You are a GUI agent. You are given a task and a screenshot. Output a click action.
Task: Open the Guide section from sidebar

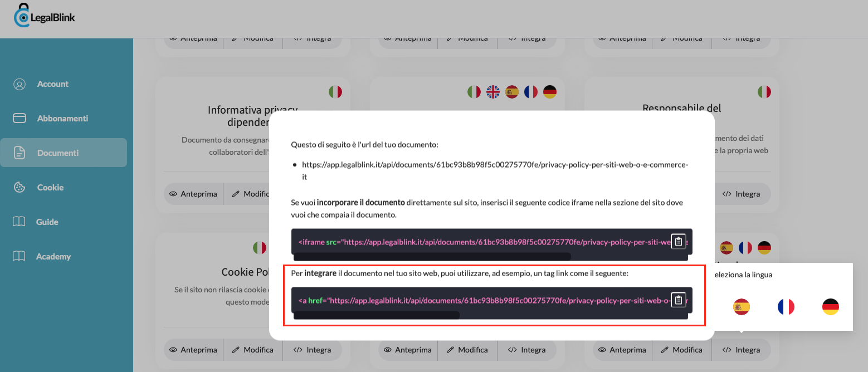click(47, 222)
